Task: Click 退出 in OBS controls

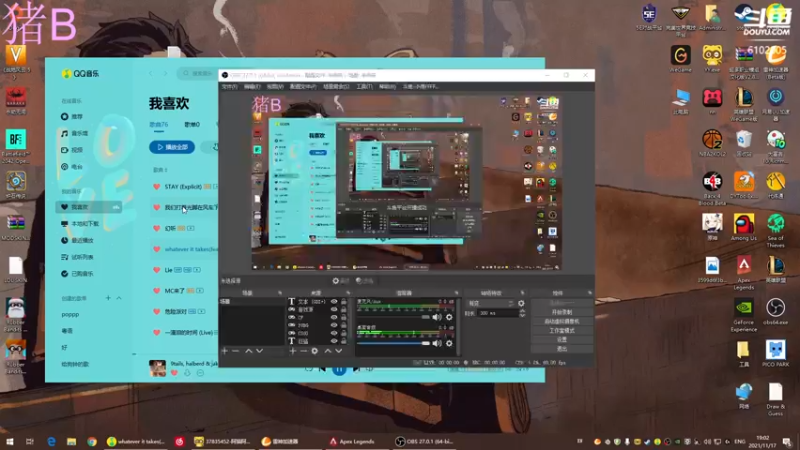Action: pyautogui.click(x=562, y=349)
